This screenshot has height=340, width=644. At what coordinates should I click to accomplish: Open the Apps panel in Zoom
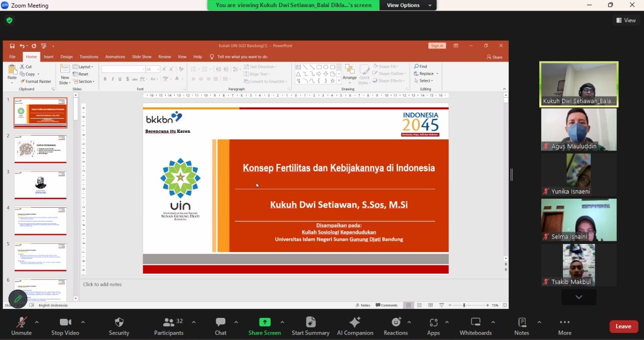click(433, 326)
